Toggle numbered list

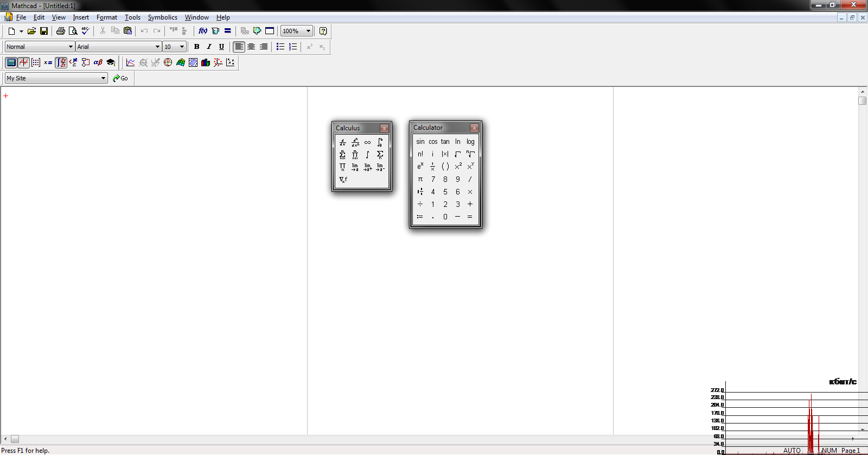tap(293, 47)
